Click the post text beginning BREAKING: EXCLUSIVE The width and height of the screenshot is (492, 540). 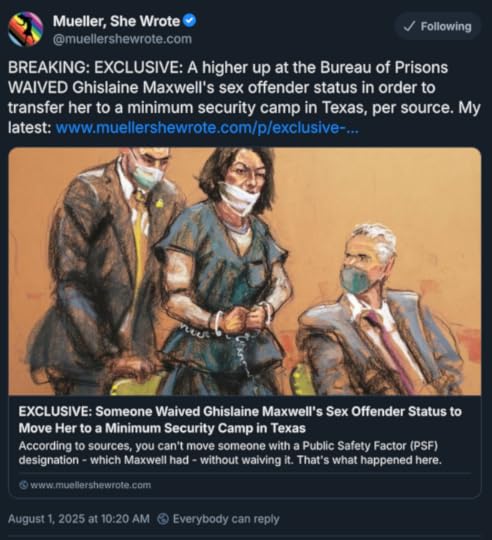click(x=244, y=97)
